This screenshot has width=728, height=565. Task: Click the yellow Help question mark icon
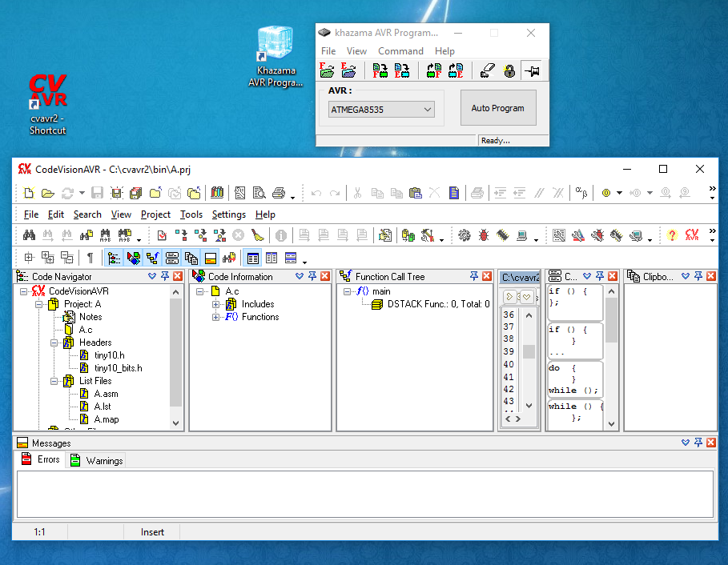point(672,235)
